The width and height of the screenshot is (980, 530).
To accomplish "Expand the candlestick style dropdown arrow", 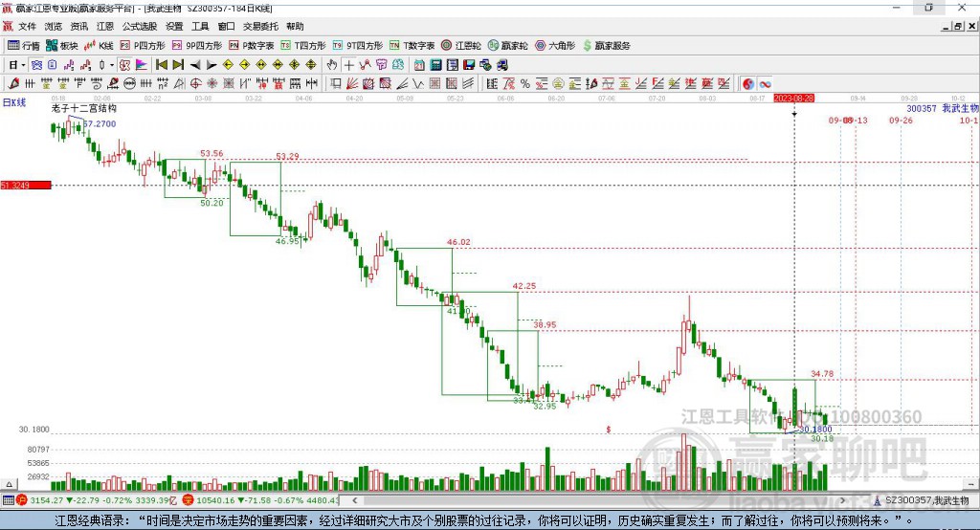I will tap(112, 65).
